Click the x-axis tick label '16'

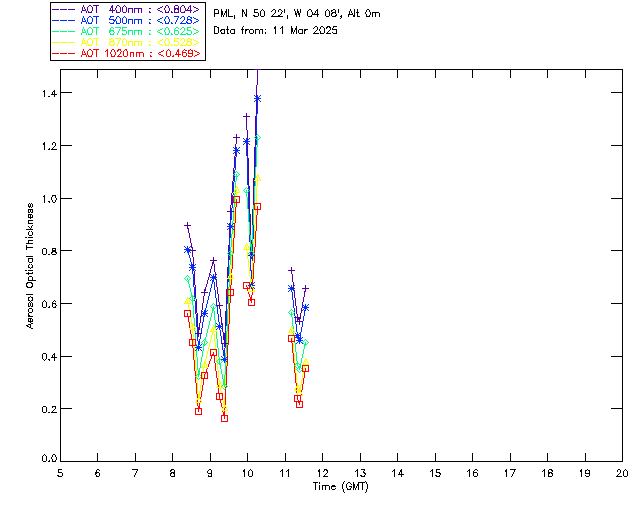pyautogui.click(x=473, y=474)
